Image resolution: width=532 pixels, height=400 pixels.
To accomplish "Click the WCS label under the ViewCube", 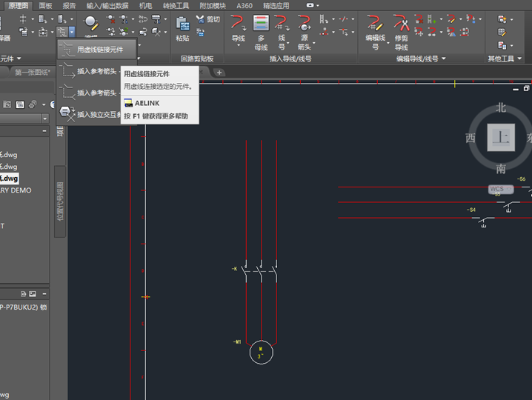I will coord(496,189).
